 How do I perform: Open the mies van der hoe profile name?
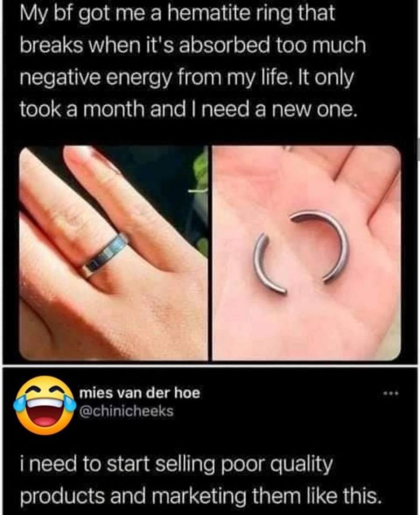click(x=139, y=393)
